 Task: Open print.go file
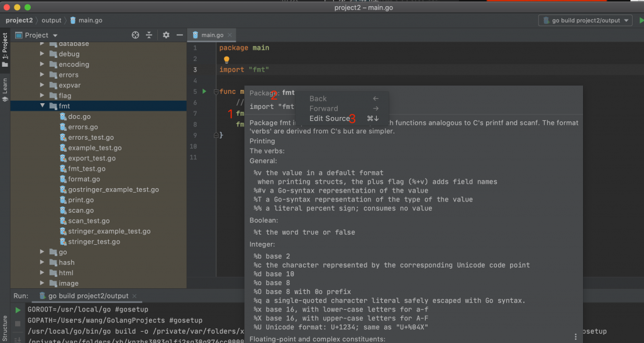click(81, 200)
